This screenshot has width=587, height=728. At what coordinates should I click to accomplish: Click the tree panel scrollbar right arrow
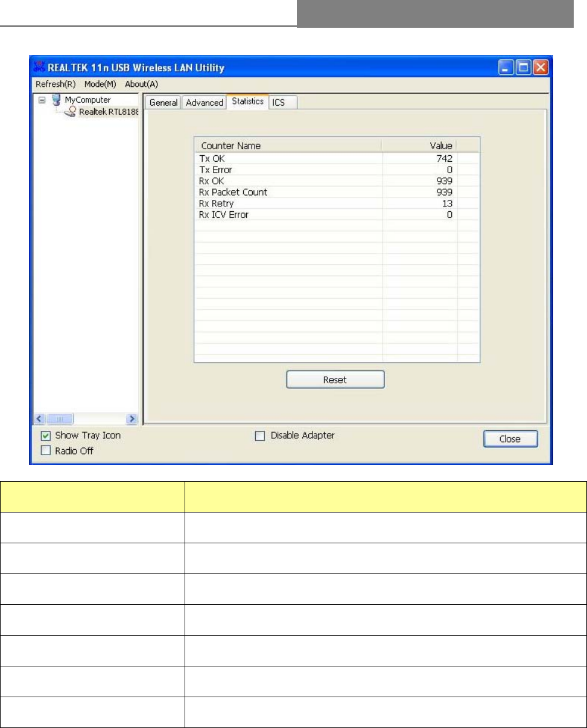131,418
